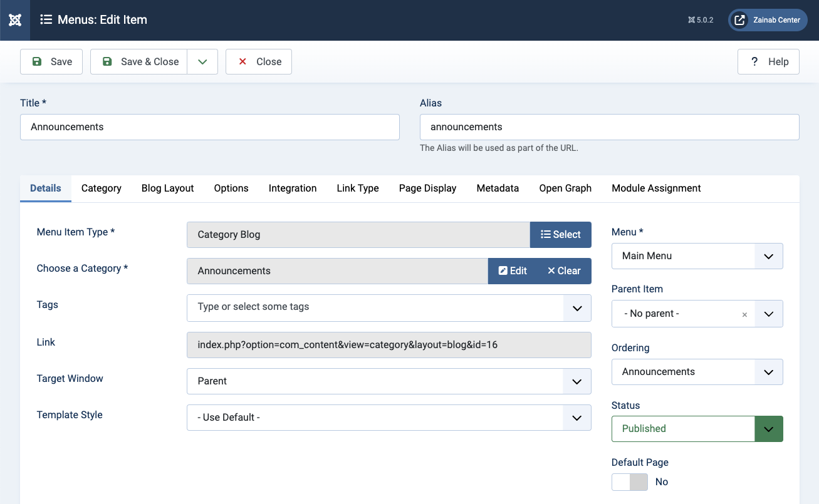Image resolution: width=819 pixels, height=504 pixels.
Task: Switch to the Blog Layout tab
Action: [x=167, y=188]
